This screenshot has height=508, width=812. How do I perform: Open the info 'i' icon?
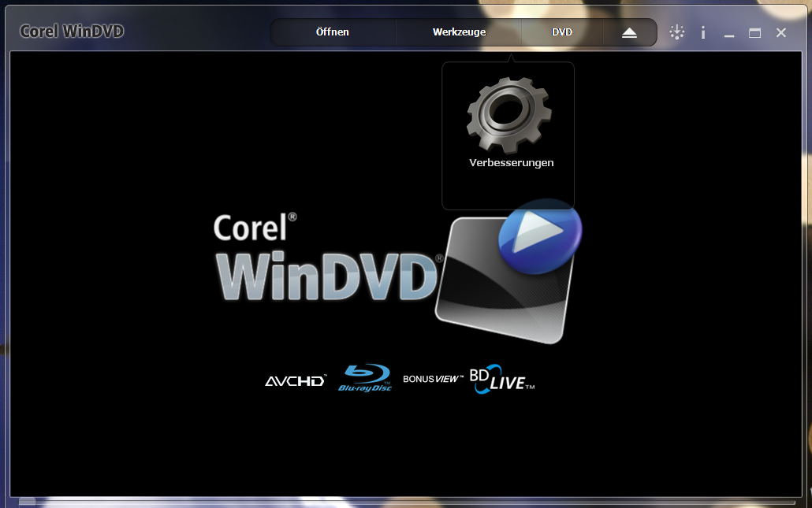click(702, 32)
